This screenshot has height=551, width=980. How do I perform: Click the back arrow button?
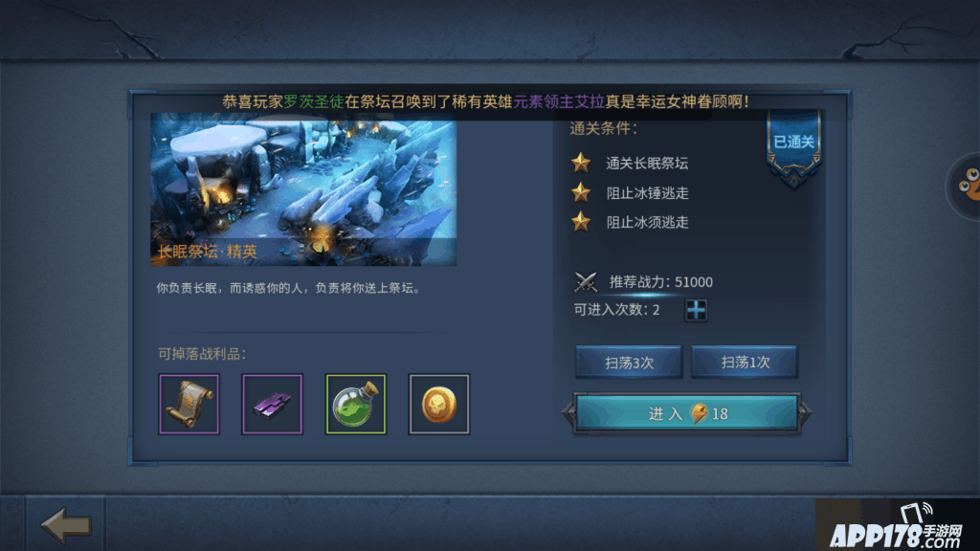pos(66,525)
